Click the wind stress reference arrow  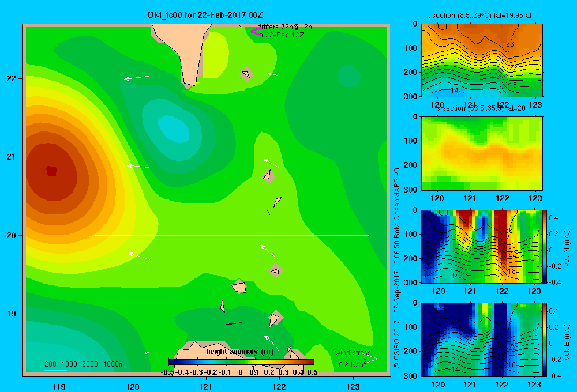(x=355, y=359)
